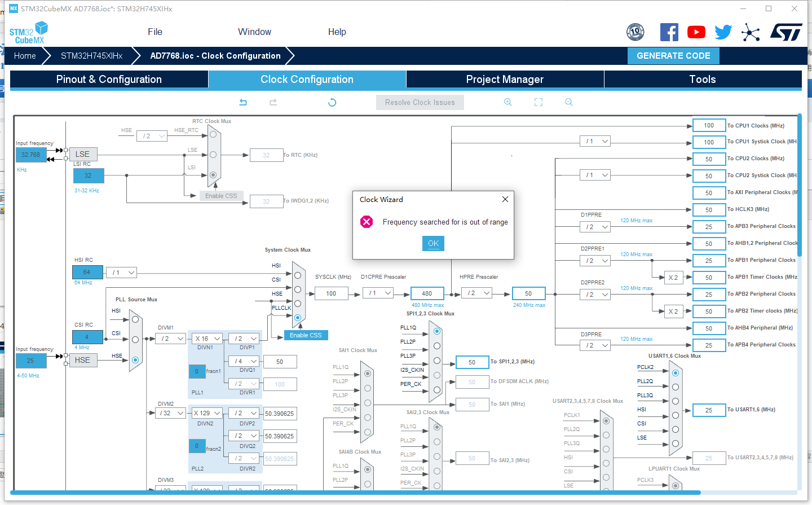Click Resolve Clock Issues button
This screenshot has width=812, height=505.
pos(420,102)
